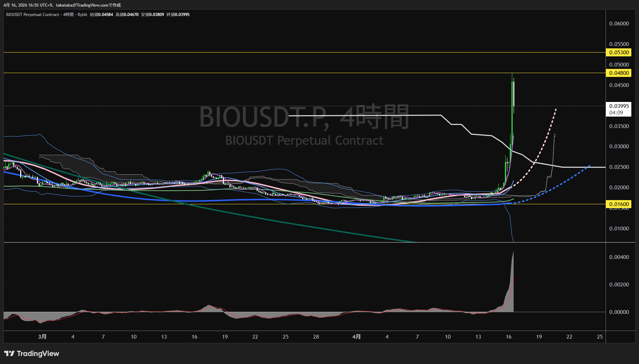Click the yellow 0.05300 price label
The image size is (639, 364).
pyautogui.click(x=618, y=53)
